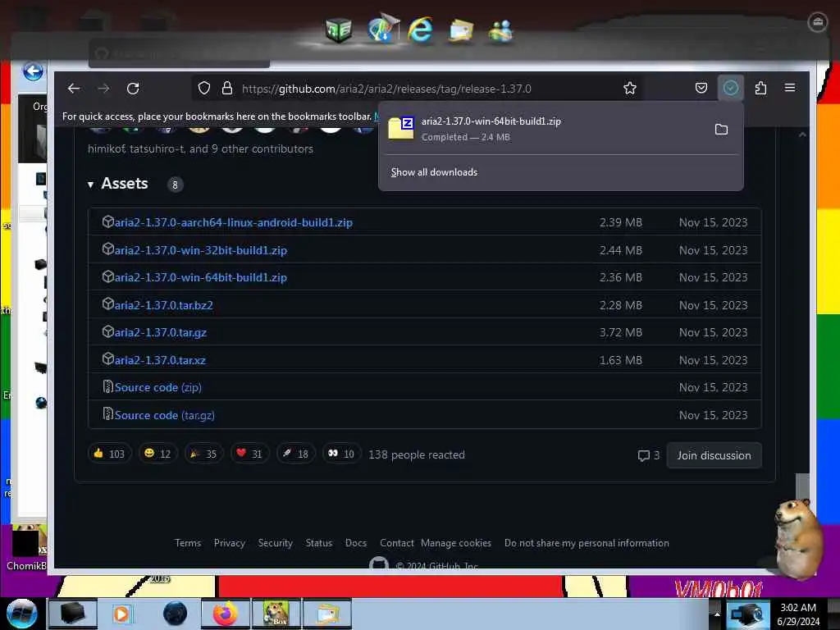Download Source code (tar.gz)
840x630 pixels.
[x=164, y=415]
